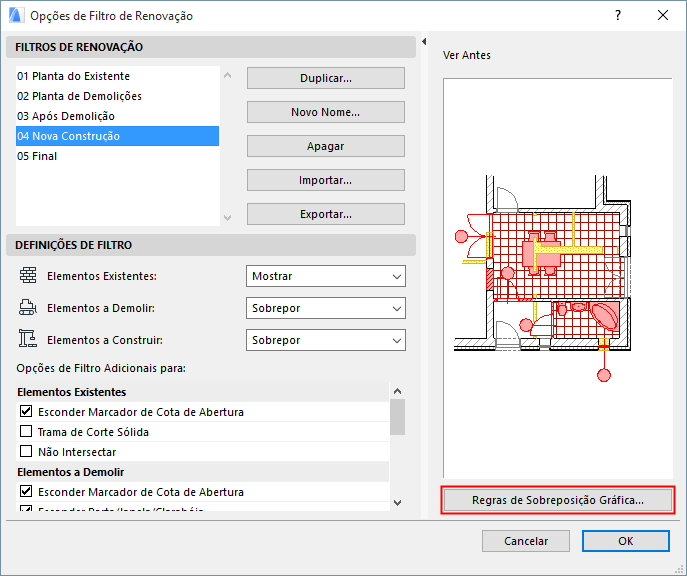Click the Exportar... button
The height and width of the screenshot is (576, 687).
coord(326,214)
